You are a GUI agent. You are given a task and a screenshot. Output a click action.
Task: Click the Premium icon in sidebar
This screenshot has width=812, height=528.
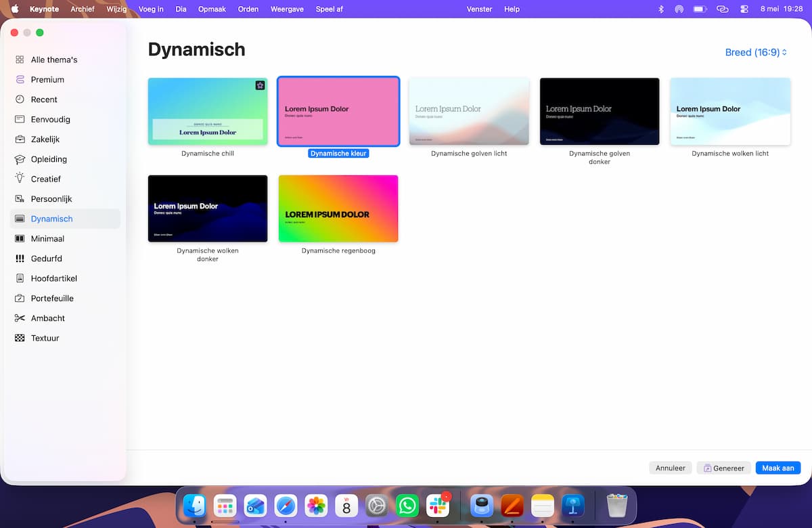coord(20,79)
